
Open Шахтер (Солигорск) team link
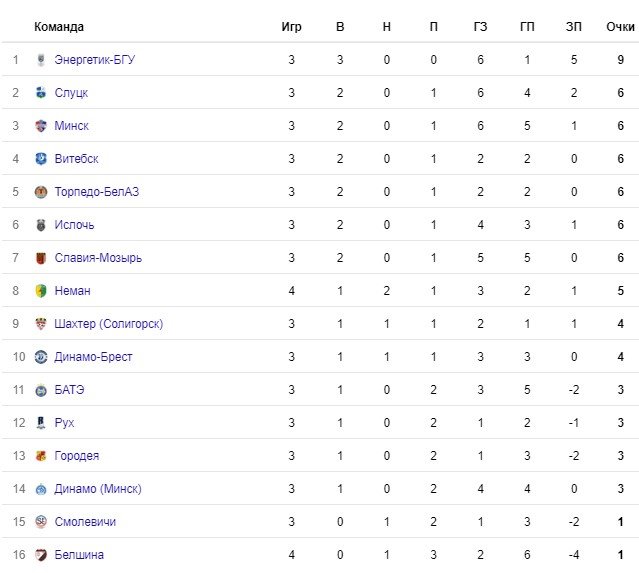coord(108,324)
